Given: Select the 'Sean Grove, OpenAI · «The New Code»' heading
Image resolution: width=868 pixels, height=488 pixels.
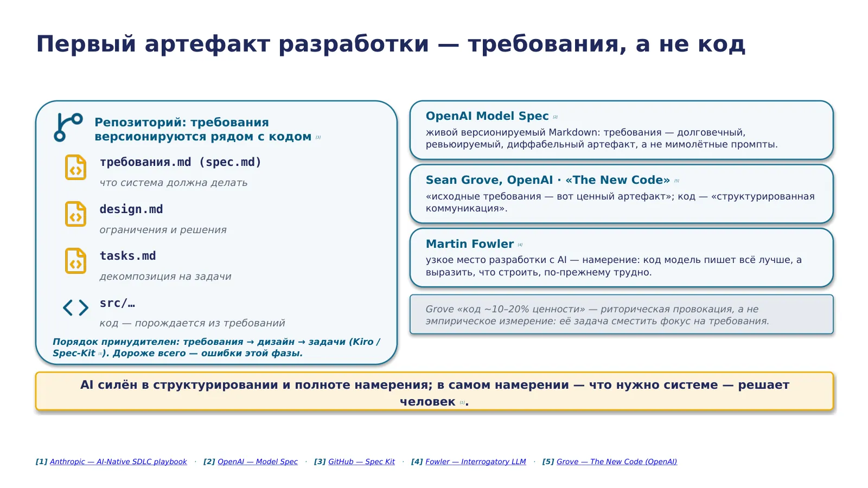Looking at the screenshot, I should coord(548,180).
